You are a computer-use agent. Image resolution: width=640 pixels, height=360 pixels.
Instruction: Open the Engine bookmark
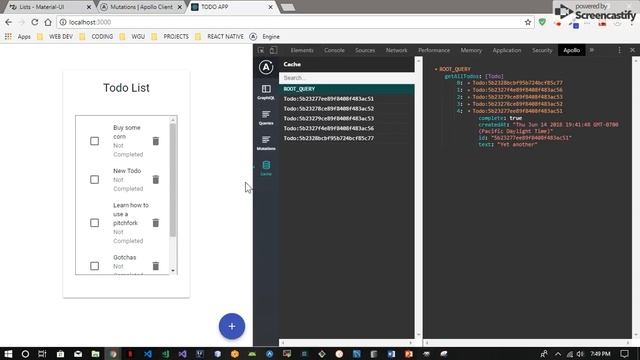point(264,37)
